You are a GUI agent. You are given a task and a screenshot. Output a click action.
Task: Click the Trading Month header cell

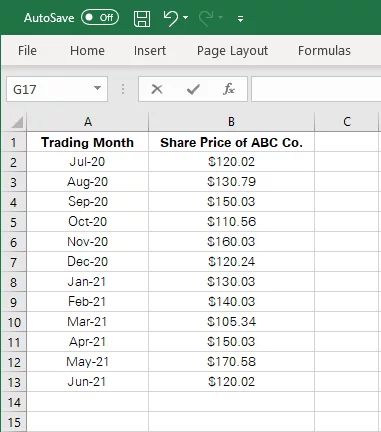point(88,142)
